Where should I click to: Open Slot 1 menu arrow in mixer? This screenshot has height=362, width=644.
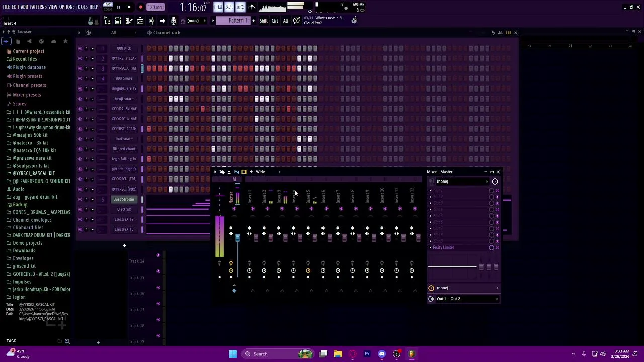[430, 191]
